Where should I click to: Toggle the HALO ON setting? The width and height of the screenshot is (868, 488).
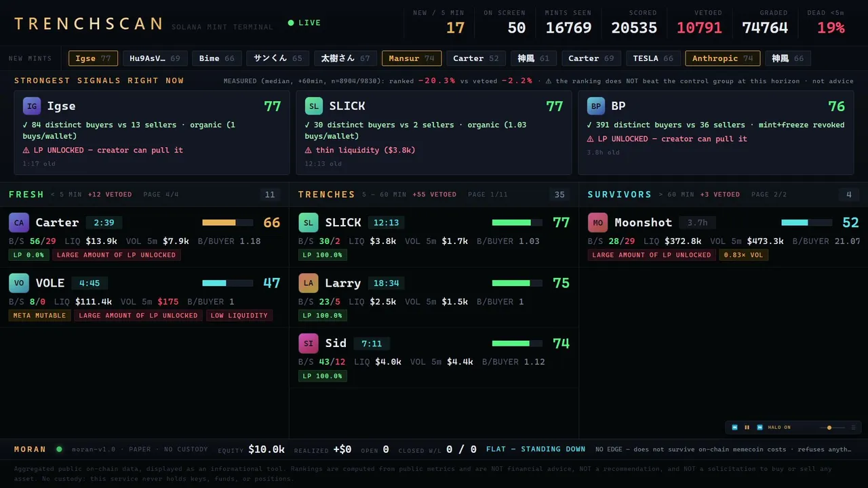(779, 428)
